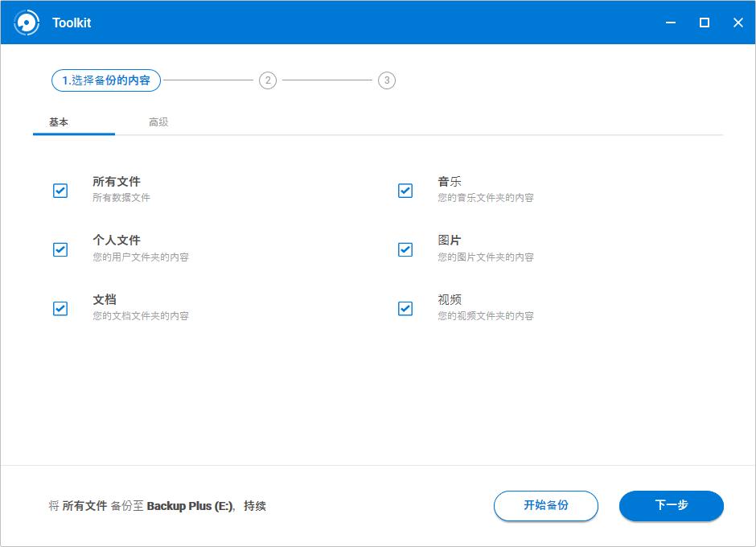The height and width of the screenshot is (547, 756).
Task: Select step 2 circle indicator
Action: tap(267, 80)
